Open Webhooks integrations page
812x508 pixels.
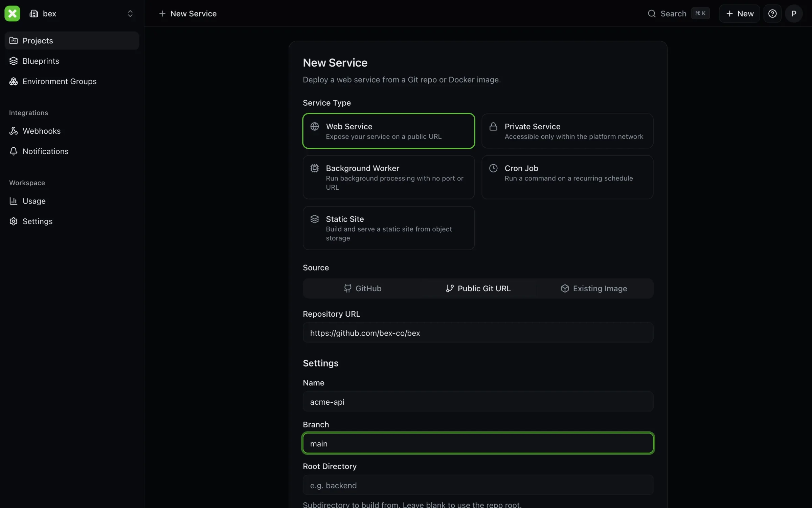[72, 131]
